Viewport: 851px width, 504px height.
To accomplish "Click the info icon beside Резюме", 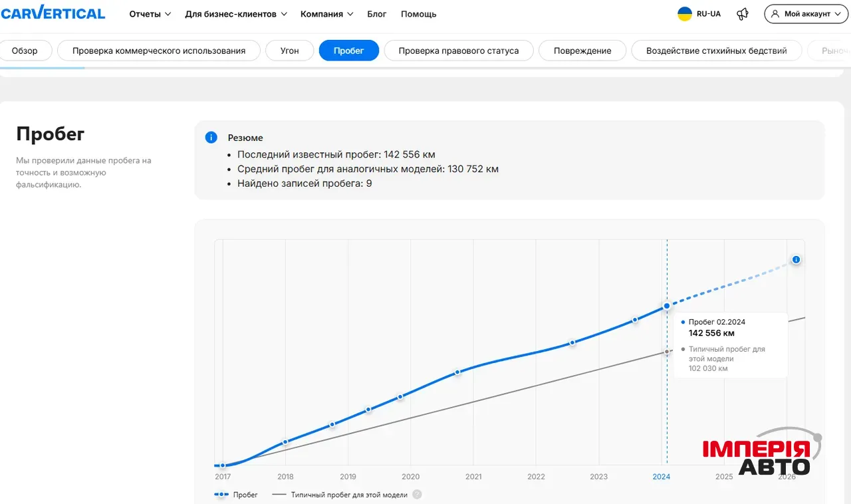I will pos(211,138).
